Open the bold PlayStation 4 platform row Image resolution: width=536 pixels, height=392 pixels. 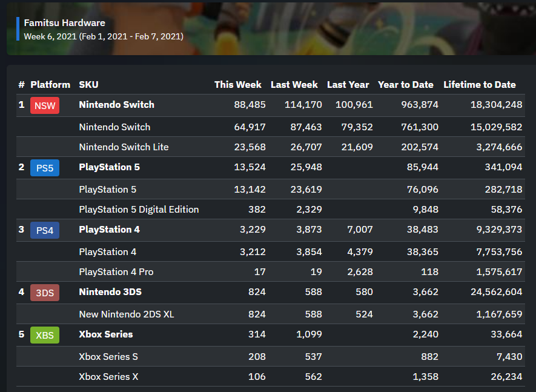(270, 230)
